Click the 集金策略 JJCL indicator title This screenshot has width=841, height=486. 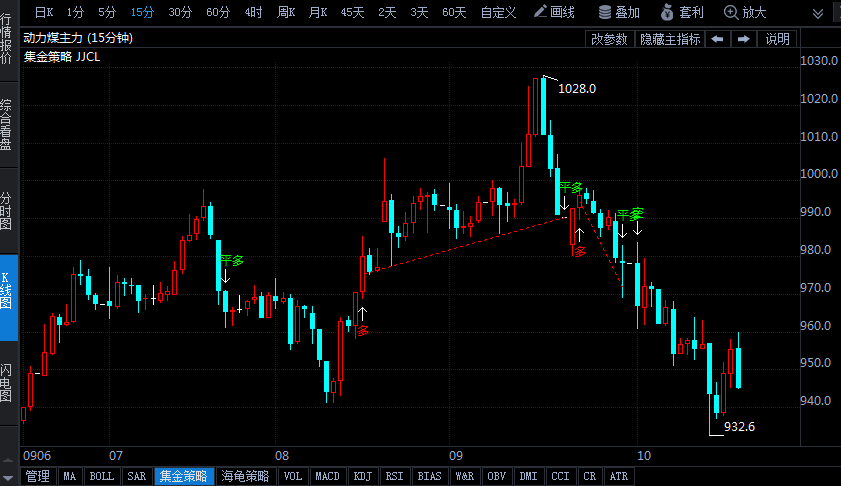(x=62, y=57)
